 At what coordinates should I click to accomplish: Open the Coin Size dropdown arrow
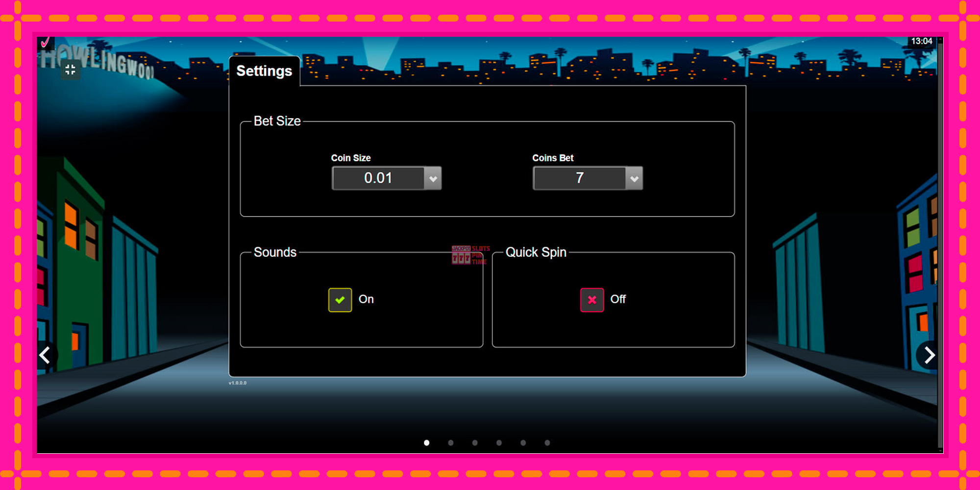pos(433,178)
